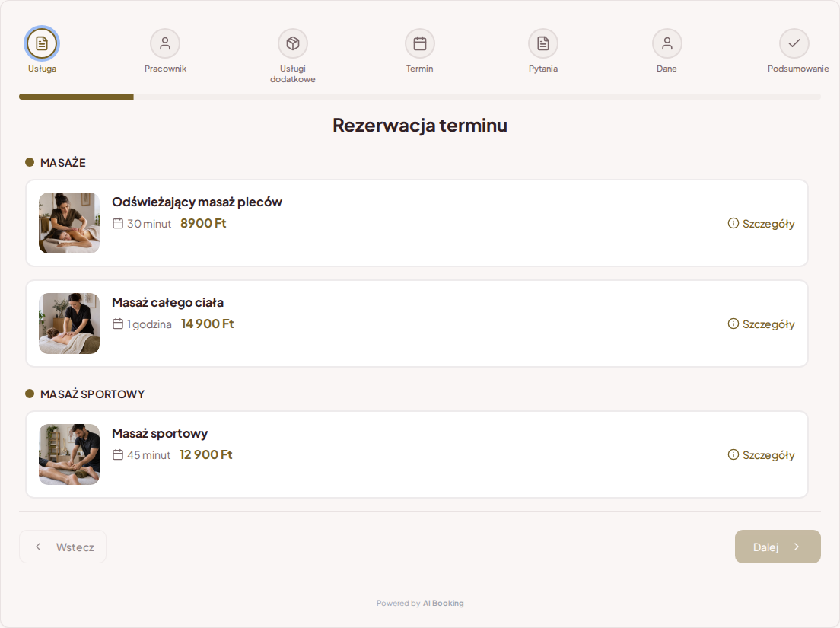Click the 8900 Ft price
This screenshot has width=840, height=628.
pos(204,224)
